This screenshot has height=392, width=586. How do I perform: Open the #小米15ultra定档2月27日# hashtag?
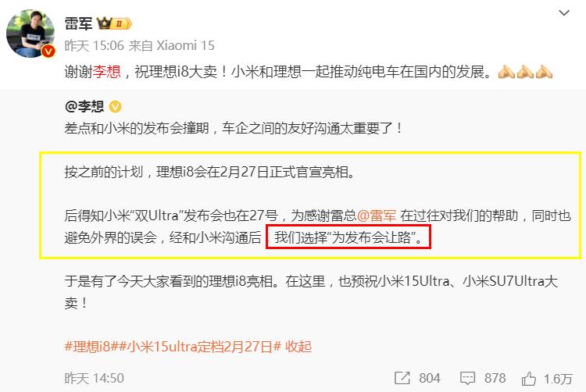coord(200,347)
